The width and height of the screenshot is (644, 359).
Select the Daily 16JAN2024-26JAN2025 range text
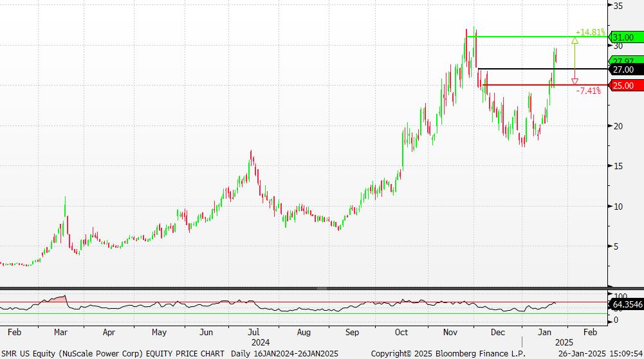(x=284, y=354)
